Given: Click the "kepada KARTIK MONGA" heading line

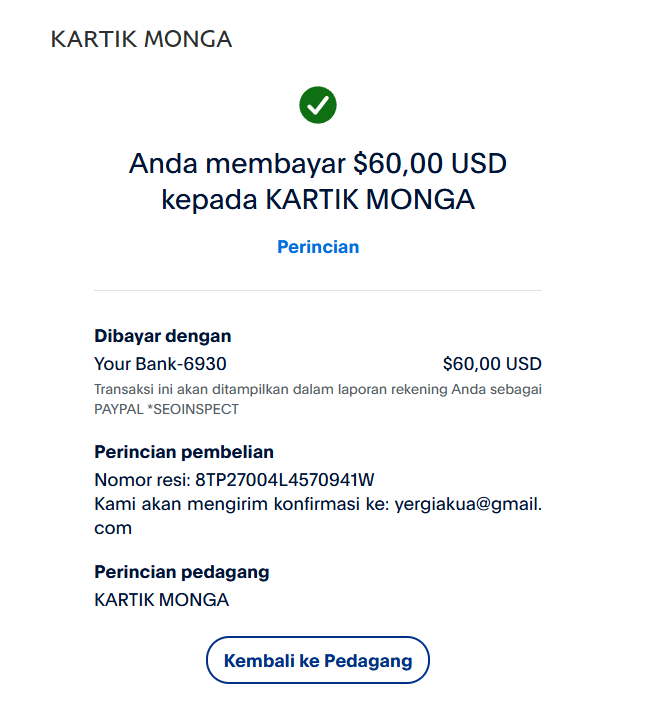Looking at the screenshot, I should coord(318,200).
